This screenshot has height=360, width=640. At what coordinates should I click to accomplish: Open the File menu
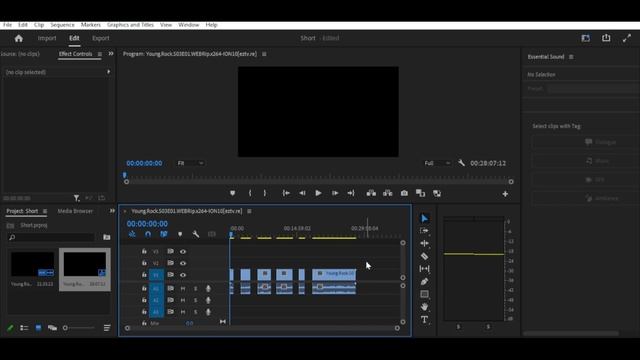(7, 25)
